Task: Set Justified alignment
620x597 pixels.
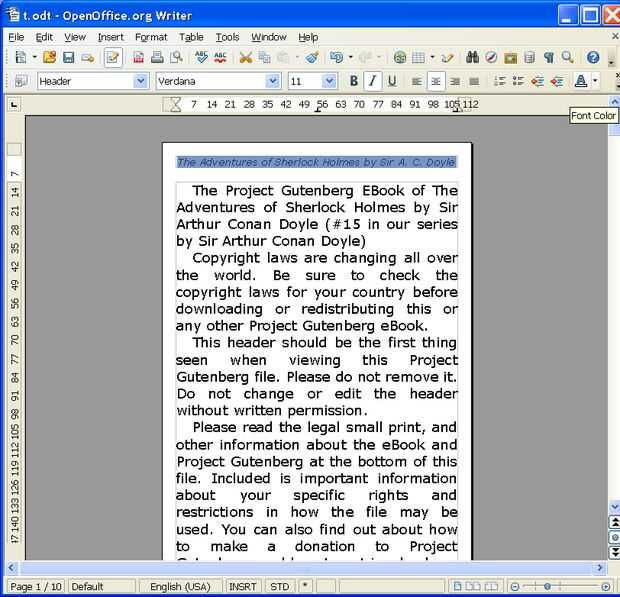Action: pos(474,81)
